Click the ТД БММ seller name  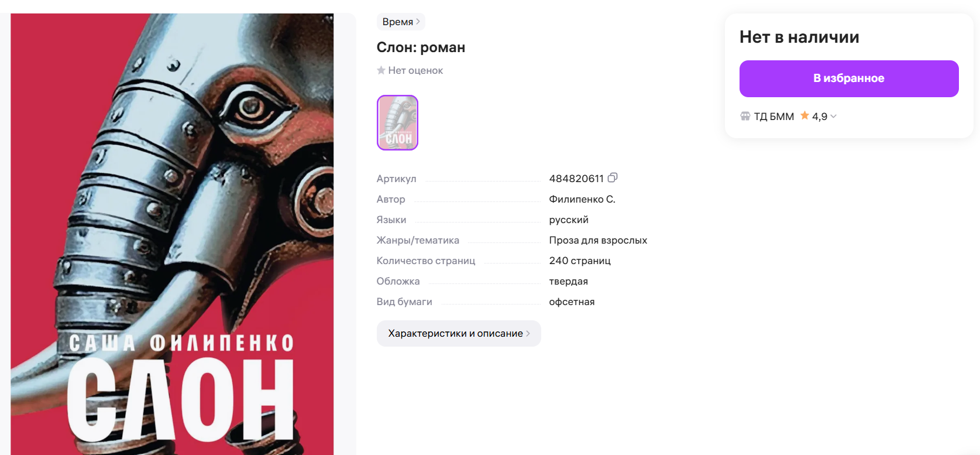click(x=773, y=117)
